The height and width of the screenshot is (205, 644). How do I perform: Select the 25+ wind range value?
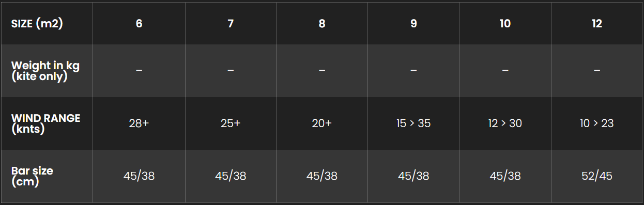231,123
